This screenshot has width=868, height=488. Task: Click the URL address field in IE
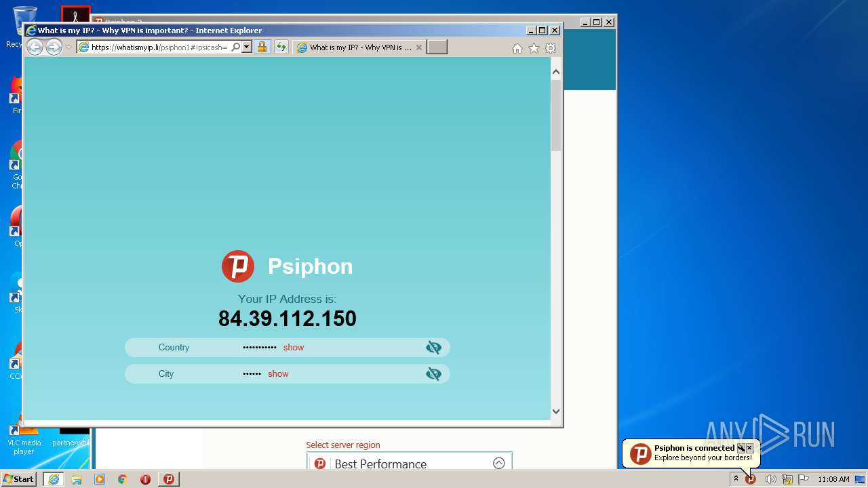[159, 47]
